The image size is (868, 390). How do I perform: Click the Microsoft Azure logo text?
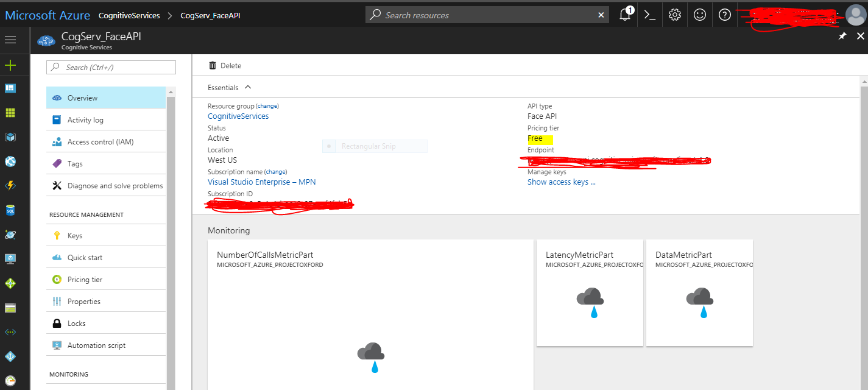click(x=48, y=15)
